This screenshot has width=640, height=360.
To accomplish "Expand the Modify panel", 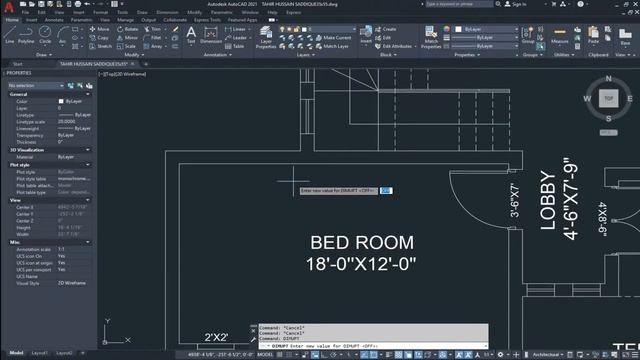I will point(134,55).
